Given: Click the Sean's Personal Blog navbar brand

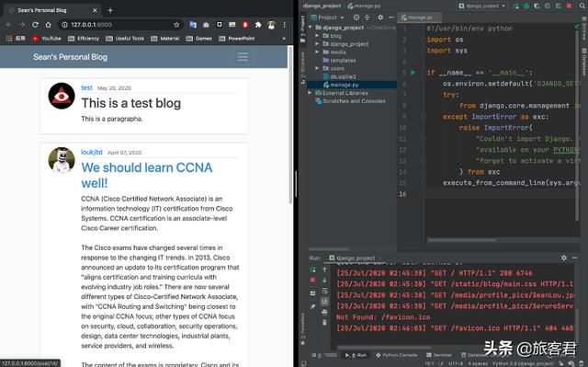Looking at the screenshot, I should pyautogui.click(x=70, y=57).
